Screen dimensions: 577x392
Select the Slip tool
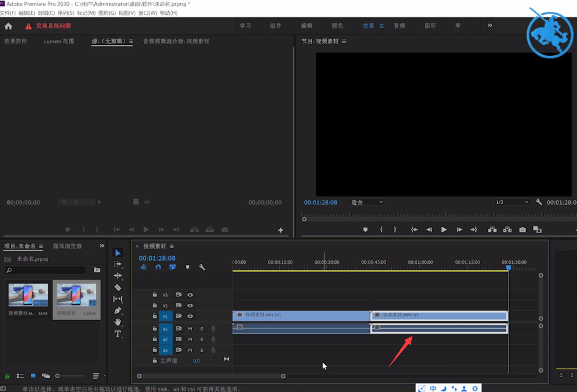point(118,299)
